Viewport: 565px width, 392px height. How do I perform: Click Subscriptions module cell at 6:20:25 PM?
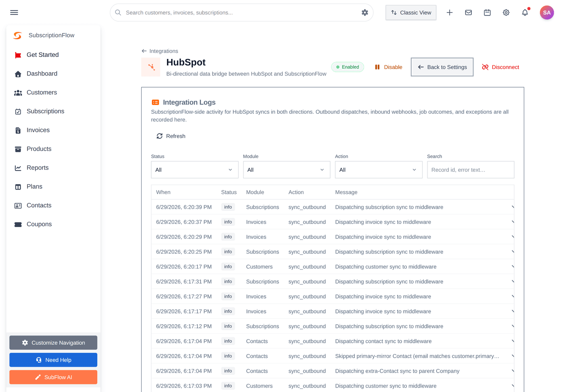tap(263, 252)
